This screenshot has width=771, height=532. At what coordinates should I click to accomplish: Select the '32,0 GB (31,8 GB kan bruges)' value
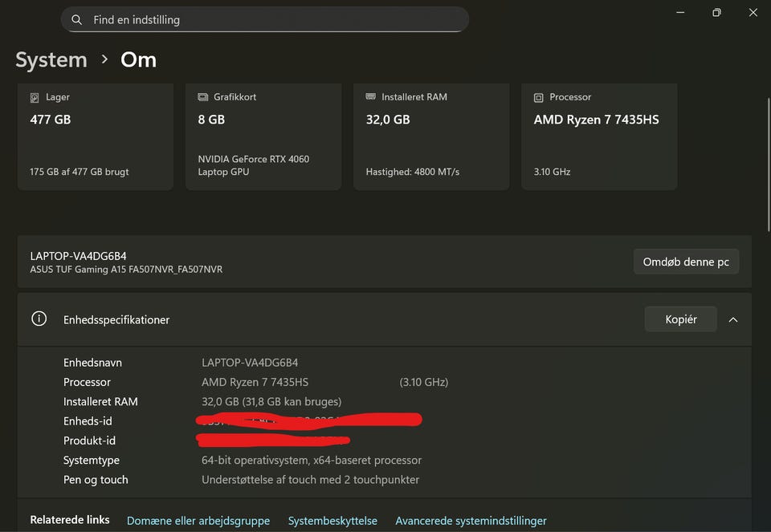271,402
